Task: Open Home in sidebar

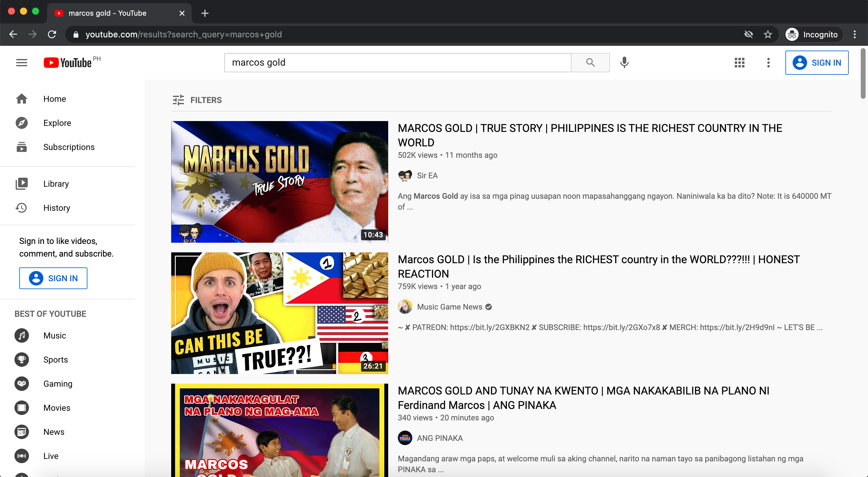Action: click(x=68, y=99)
